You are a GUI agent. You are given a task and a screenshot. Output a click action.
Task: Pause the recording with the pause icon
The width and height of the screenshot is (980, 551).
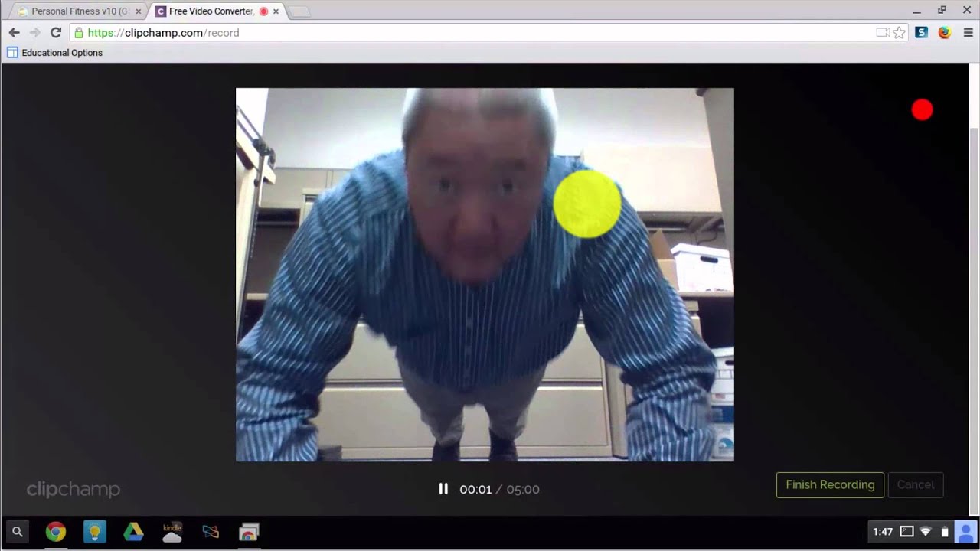tap(443, 489)
